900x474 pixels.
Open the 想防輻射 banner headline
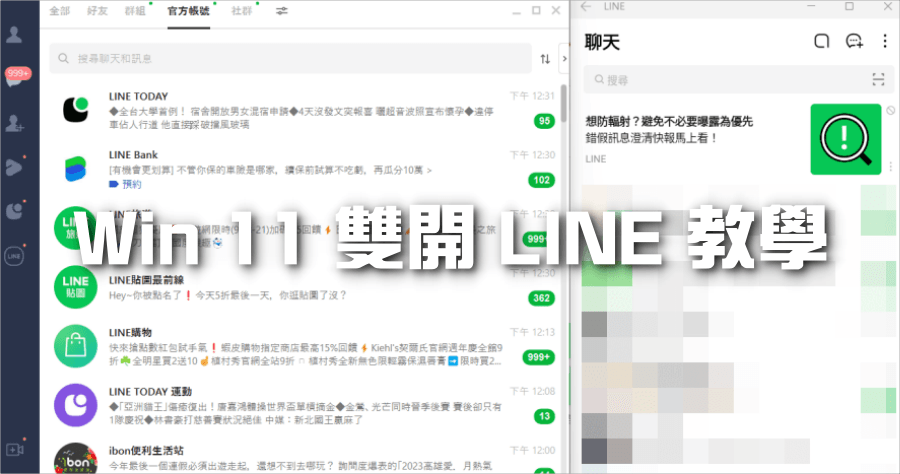[669, 121]
